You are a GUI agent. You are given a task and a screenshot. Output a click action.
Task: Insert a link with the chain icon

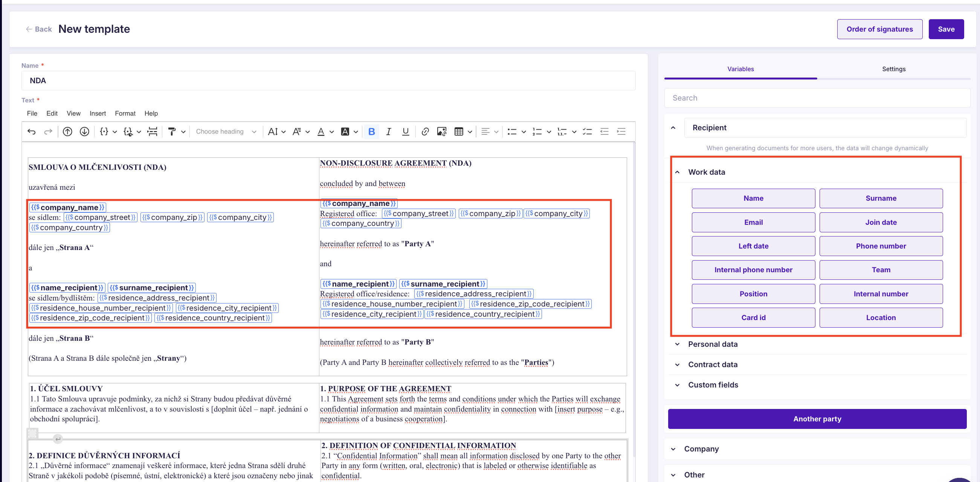click(425, 132)
